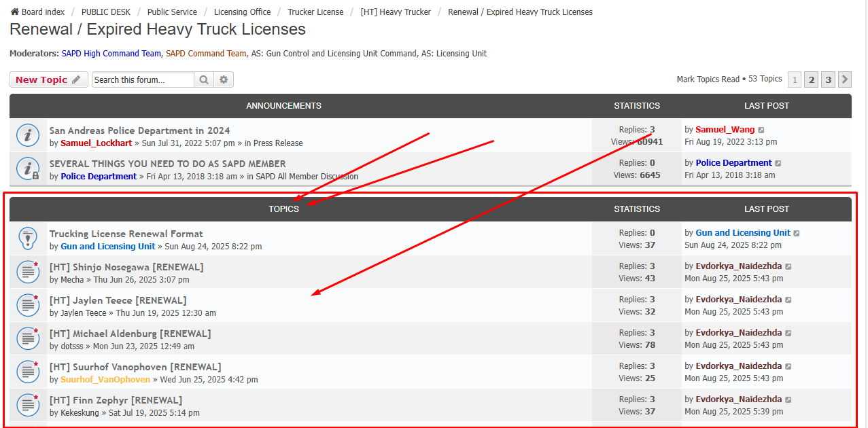The height and width of the screenshot is (428, 868).
Task: Open [HT] Jaylen Teece [RENEWAL] topic
Action: [x=118, y=300]
